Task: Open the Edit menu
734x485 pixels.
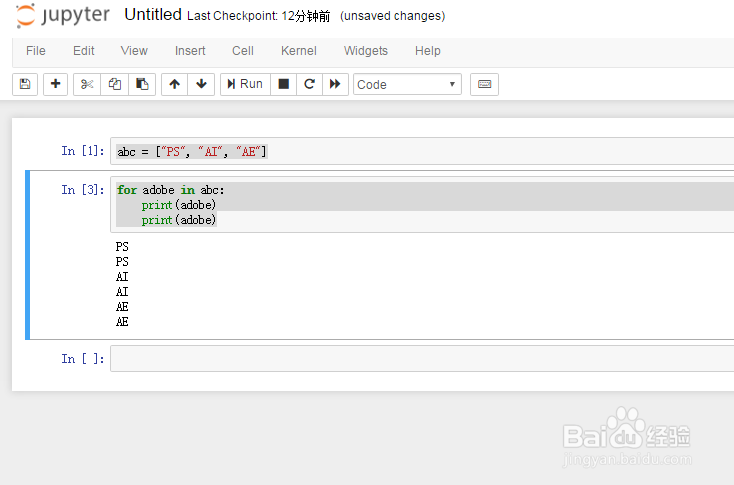Action: (x=83, y=51)
